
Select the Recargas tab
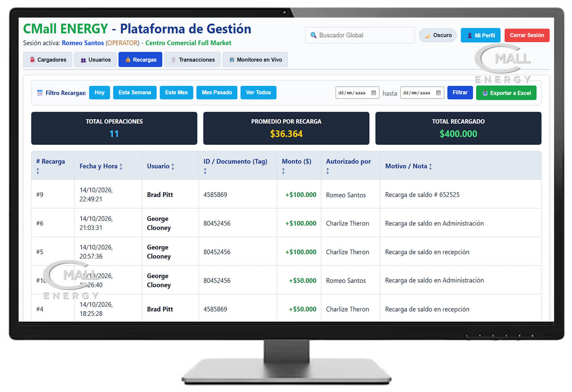140,60
